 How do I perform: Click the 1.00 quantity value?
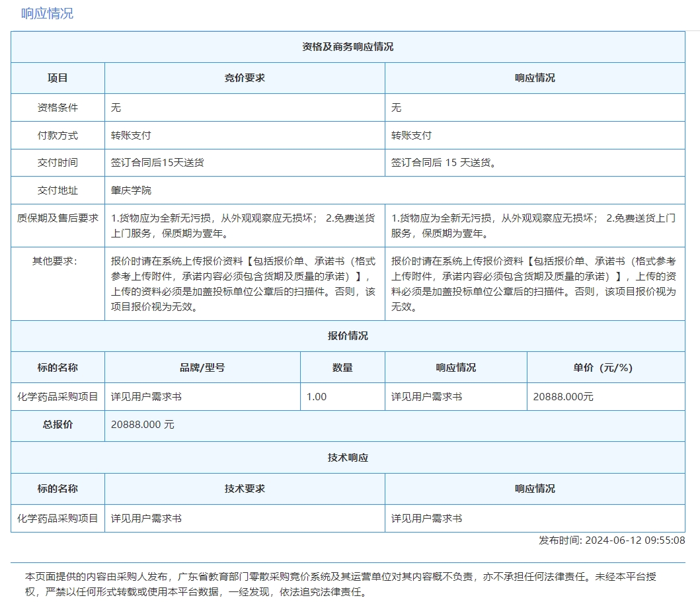(317, 397)
